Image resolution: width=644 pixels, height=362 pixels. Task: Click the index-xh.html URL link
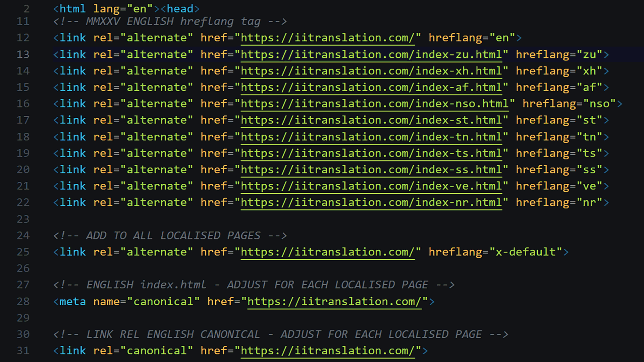click(x=371, y=71)
